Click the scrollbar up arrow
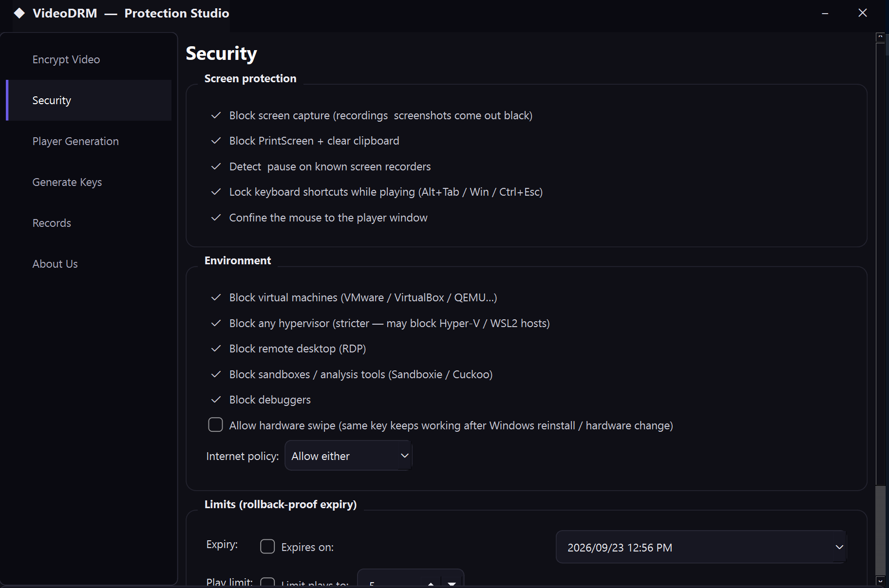889x588 pixels. 880,37
